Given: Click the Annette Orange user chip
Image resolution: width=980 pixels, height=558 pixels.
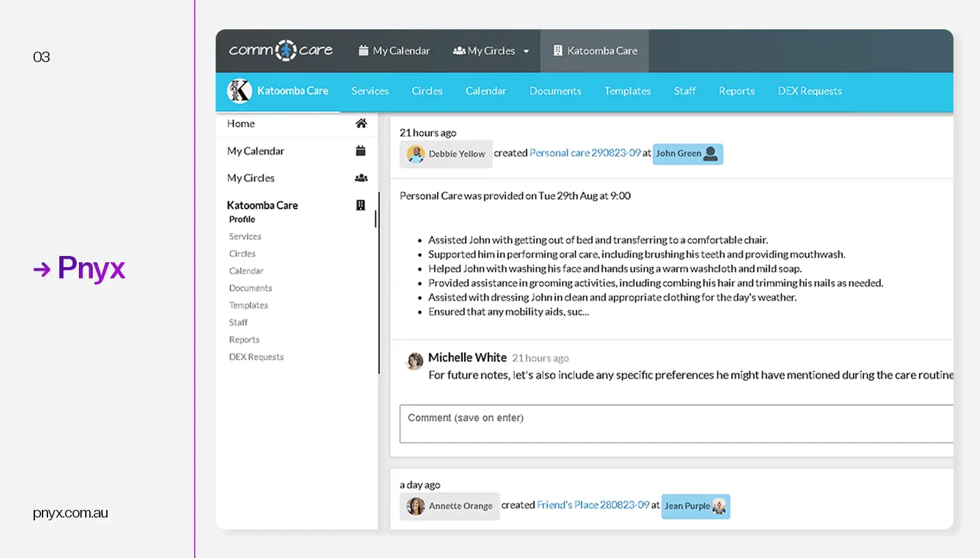Looking at the screenshot, I should [450, 506].
